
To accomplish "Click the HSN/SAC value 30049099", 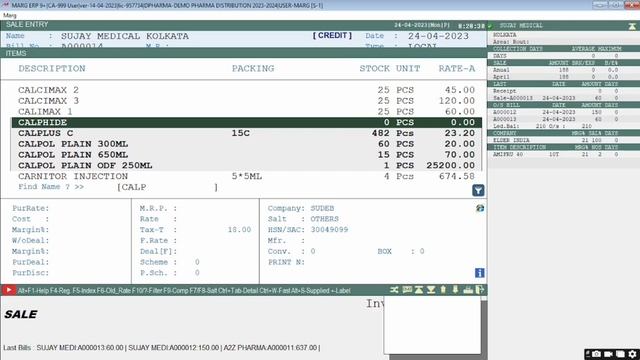I will coord(329,230).
